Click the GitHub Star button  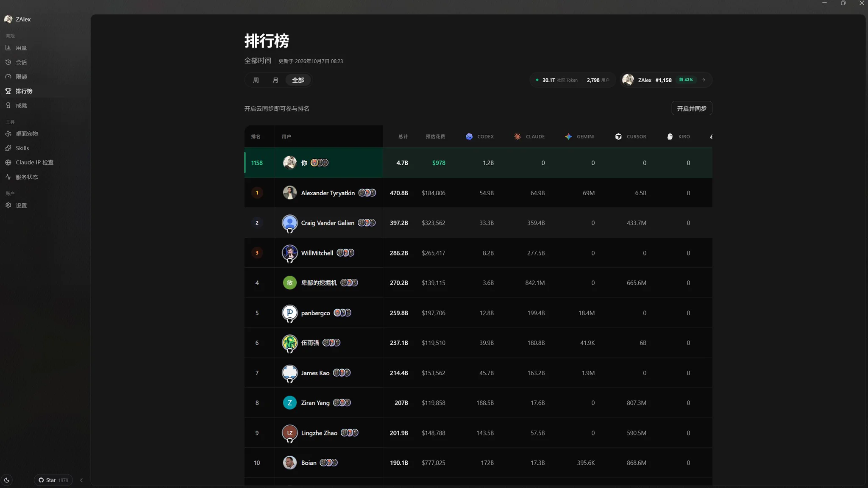(x=53, y=480)
